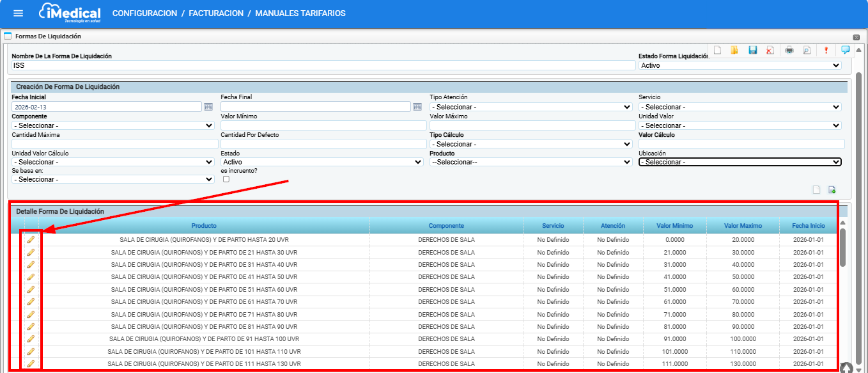Open the Componente dropdown
This screenshot has height=373, width=868.
point(112,125)
